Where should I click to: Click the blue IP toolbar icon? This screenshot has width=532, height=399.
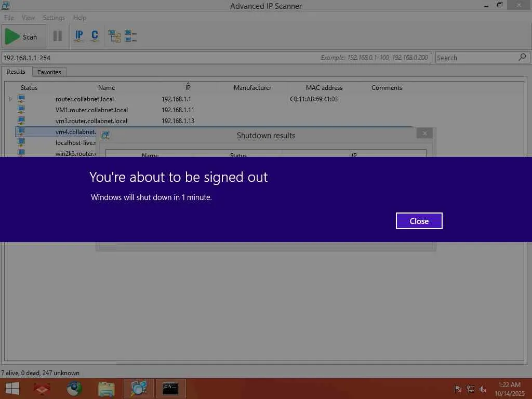point(79,36)
